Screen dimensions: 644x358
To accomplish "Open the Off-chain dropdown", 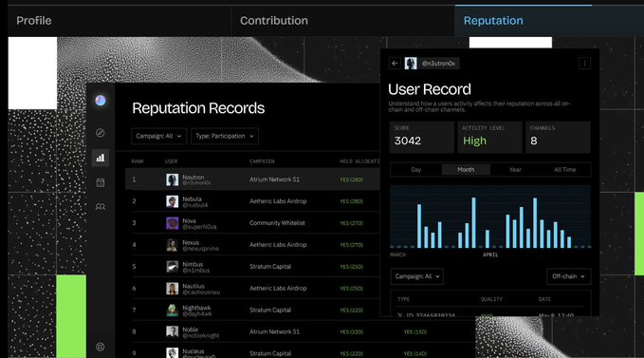I will (x=568, y=276).
